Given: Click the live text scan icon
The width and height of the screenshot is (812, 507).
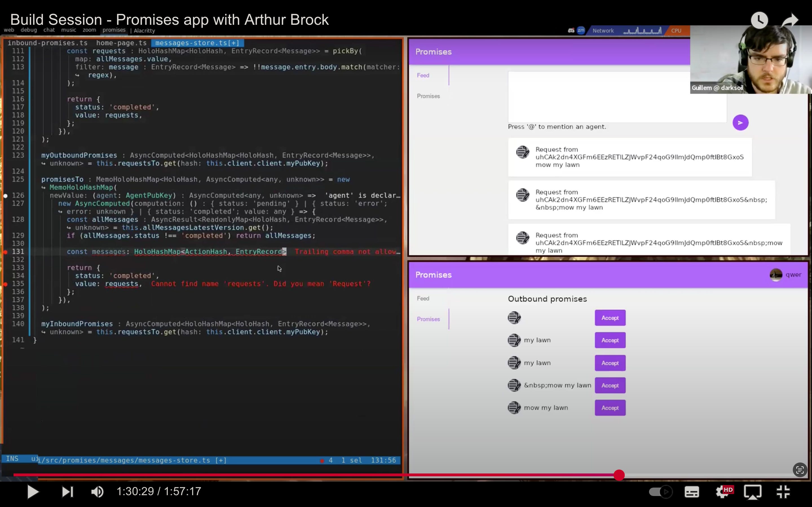Looking at the screenshot, I should (800, 470).
